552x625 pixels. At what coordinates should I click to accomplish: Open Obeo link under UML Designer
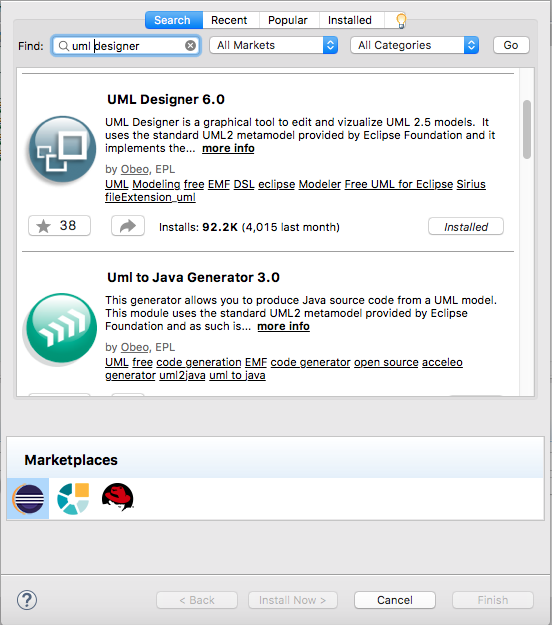point(135,169)
